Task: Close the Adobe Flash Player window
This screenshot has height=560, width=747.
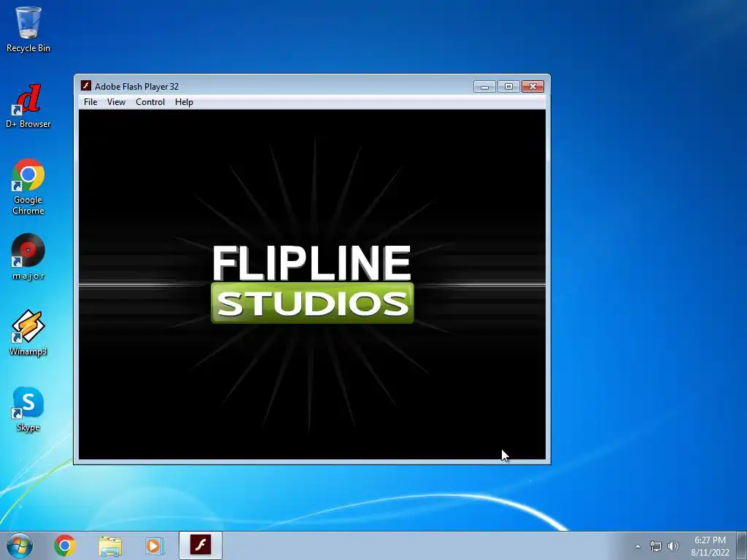Action: [533, 86]
